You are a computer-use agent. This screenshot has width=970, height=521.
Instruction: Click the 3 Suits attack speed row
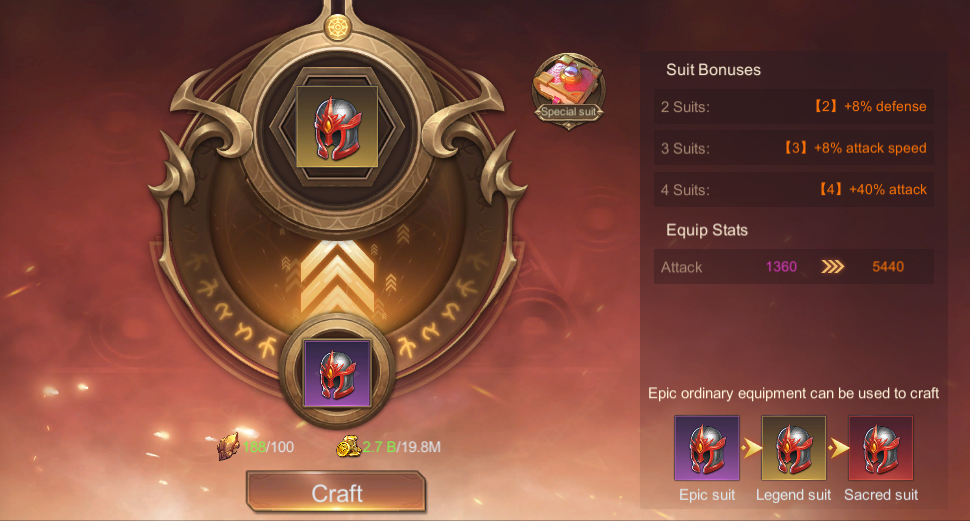pos(794,148)
